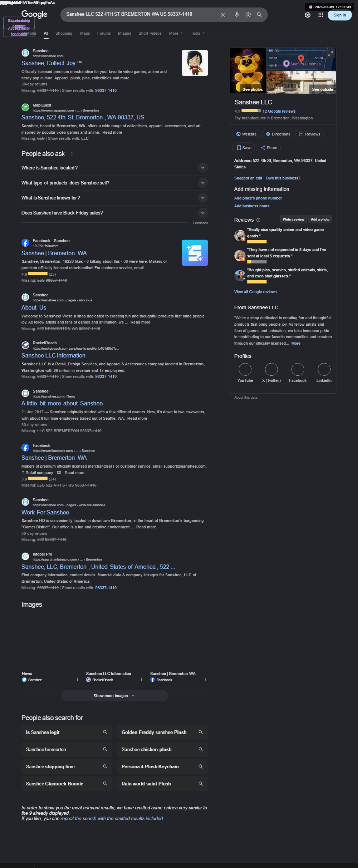The height and width of the screenshot is (868, 362).
Task: Open 'View all Google reviews' link
Action: (x=255, y=292)
